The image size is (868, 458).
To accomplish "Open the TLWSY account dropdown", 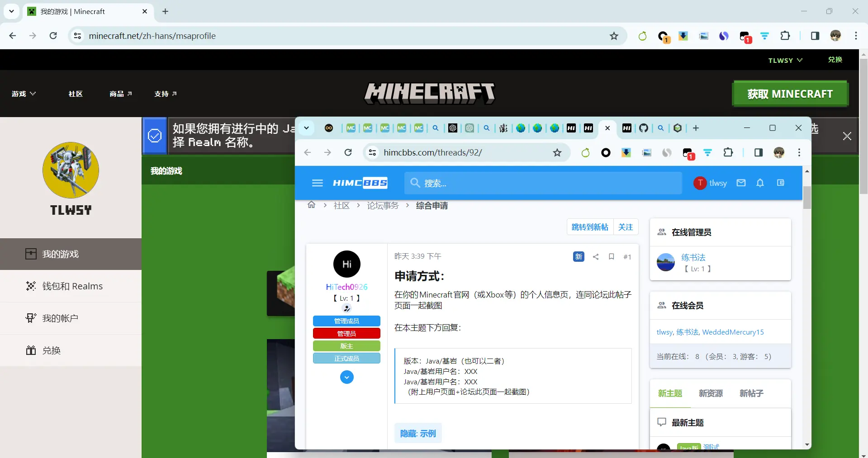I will point(786,60).
